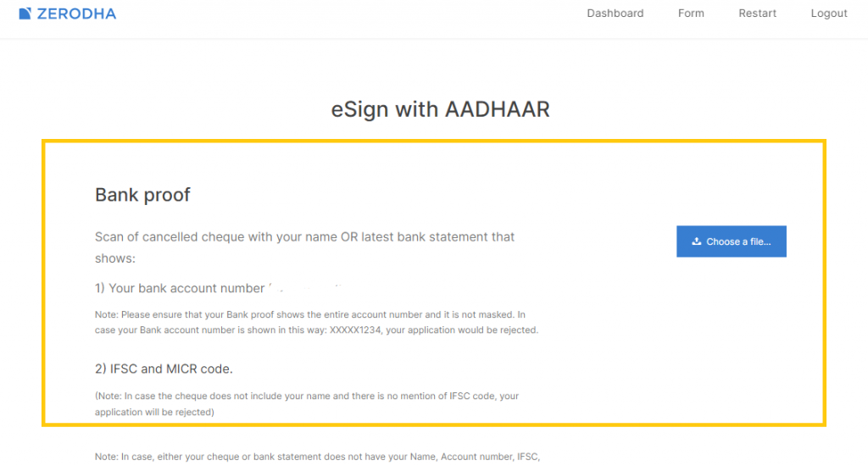This screenshot has width=868, height=466.
Task: Click the Zerodha blue logo icon
Action: coord(25,14)
